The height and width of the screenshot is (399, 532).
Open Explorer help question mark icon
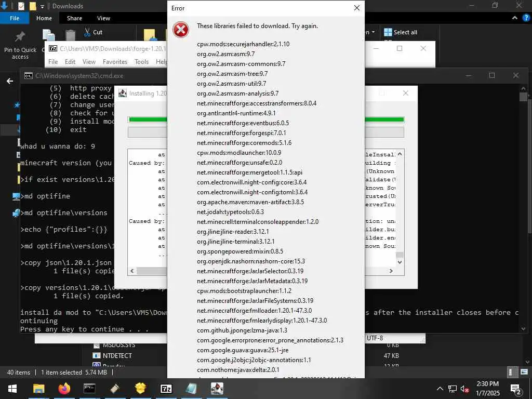click(x=526, y=18)
